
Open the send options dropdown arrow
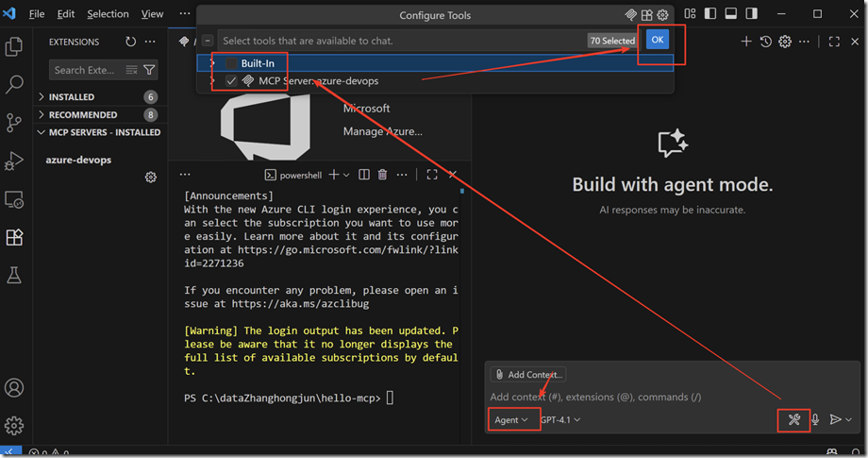pos(848,420)
